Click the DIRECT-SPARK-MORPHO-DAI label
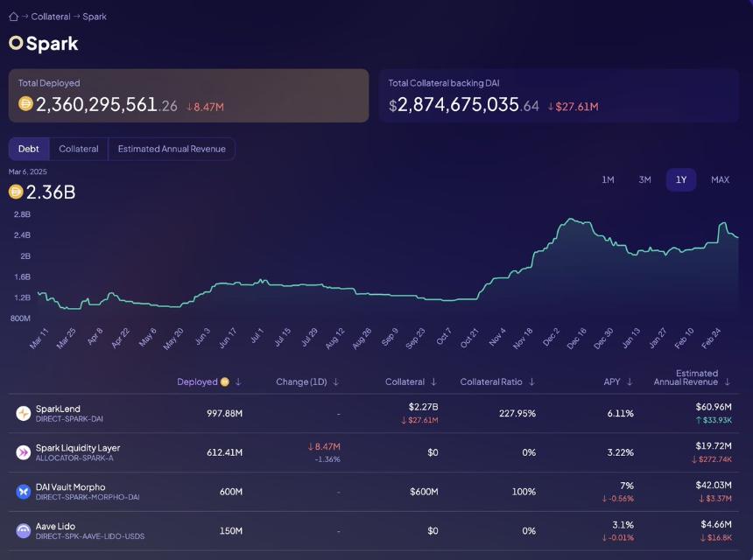Viewport: 753px width, 560px height. coord(88,497)
